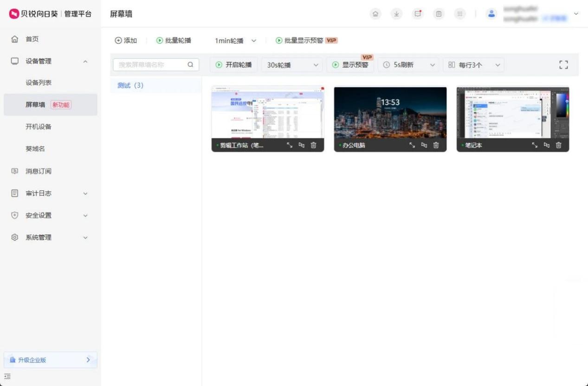Open the apps grid icon in header
Image resolution: width=588 pixels, height=386 pixels.
tap(460, 14)
